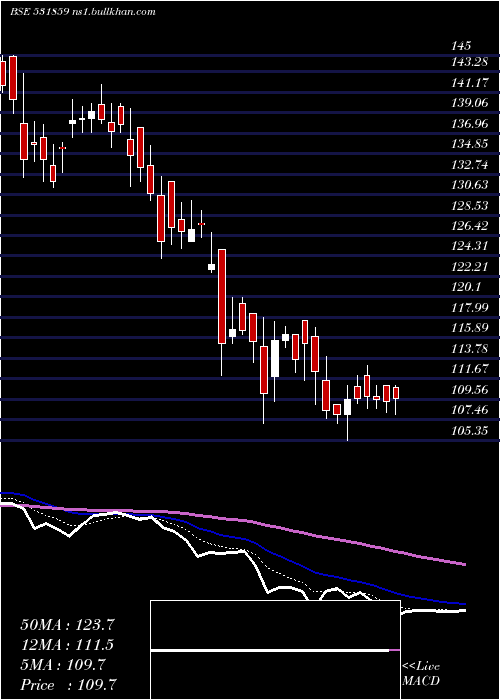The height and width of the screenshot is (700, 500).
Task: Click the 50MA : 123.7 readout
Action: (67, 625)
